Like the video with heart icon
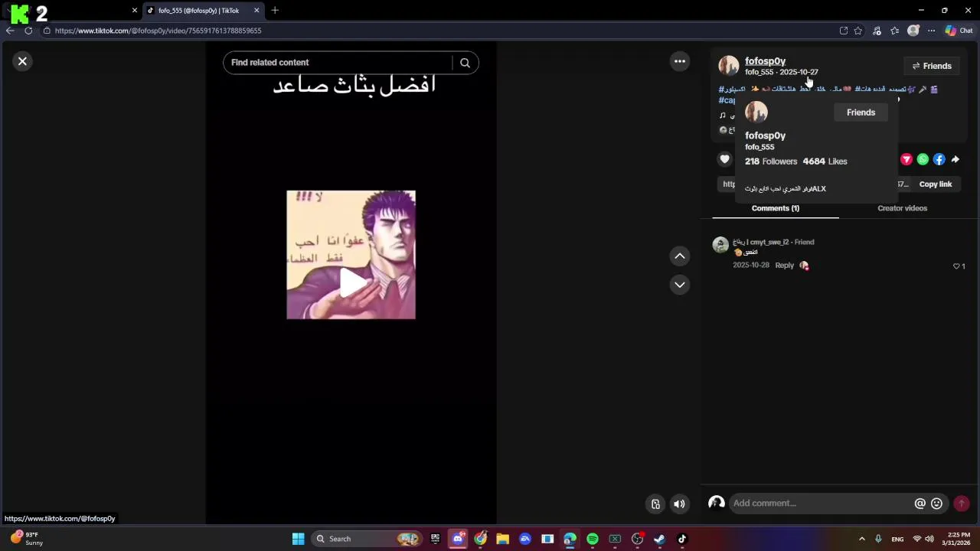The width and height of the screenshot is (980, 551). tap(725, 159)
